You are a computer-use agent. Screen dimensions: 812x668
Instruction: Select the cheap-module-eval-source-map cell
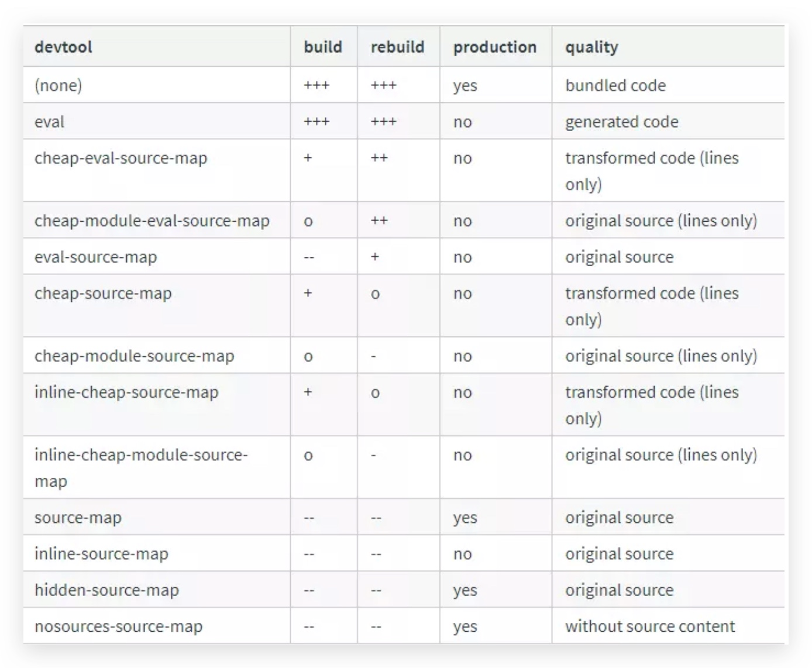click(x=152, y=221)
